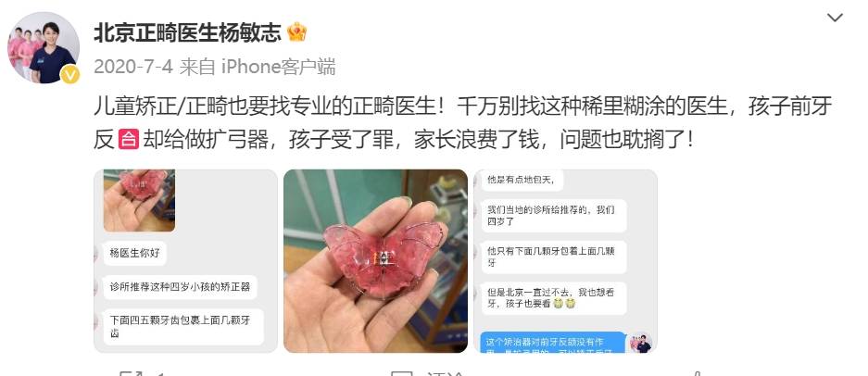Click the comment icon under the post
This screenshot has width=868, height=376.
click(x=401, y=373)
